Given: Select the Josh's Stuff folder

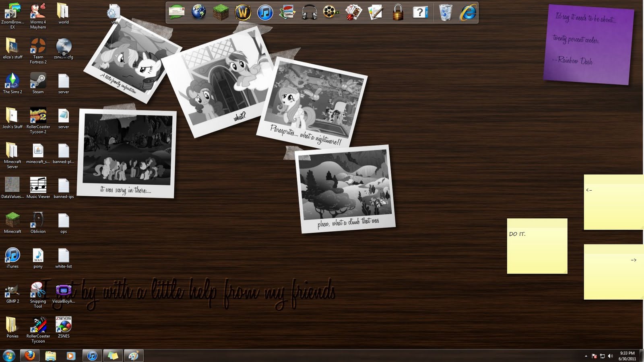Looking at the screenshot, I should [12, 118].
